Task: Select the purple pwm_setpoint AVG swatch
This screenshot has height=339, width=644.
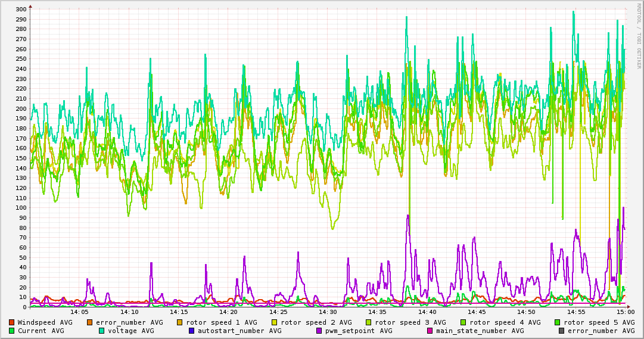Action: coord(319,331)
